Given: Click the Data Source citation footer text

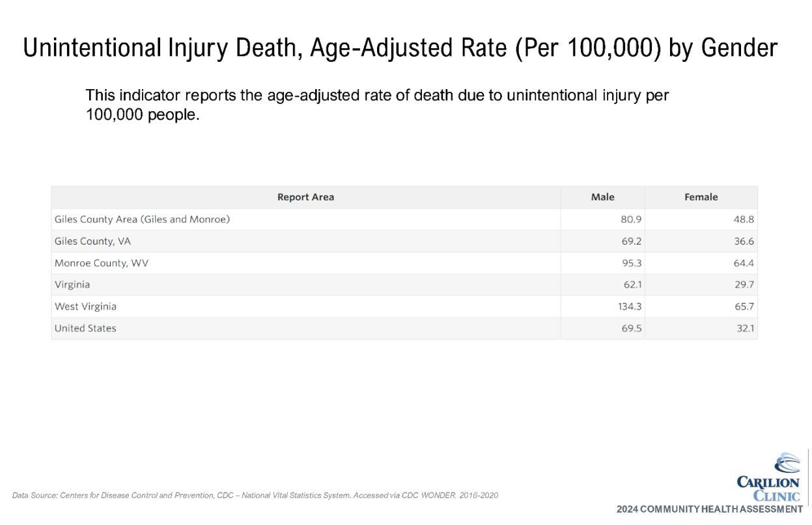Looking at the screenshot, I should coord(255,496).
